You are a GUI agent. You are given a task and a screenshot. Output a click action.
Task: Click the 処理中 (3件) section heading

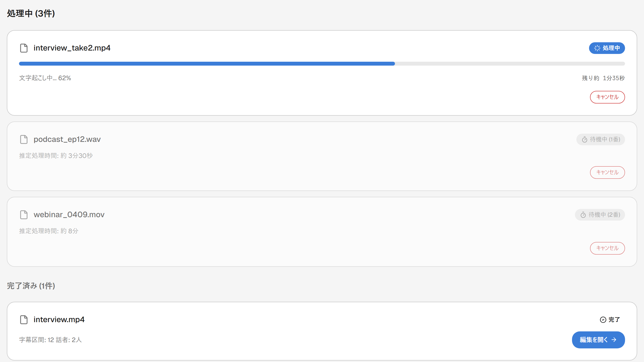click(31, 14)
